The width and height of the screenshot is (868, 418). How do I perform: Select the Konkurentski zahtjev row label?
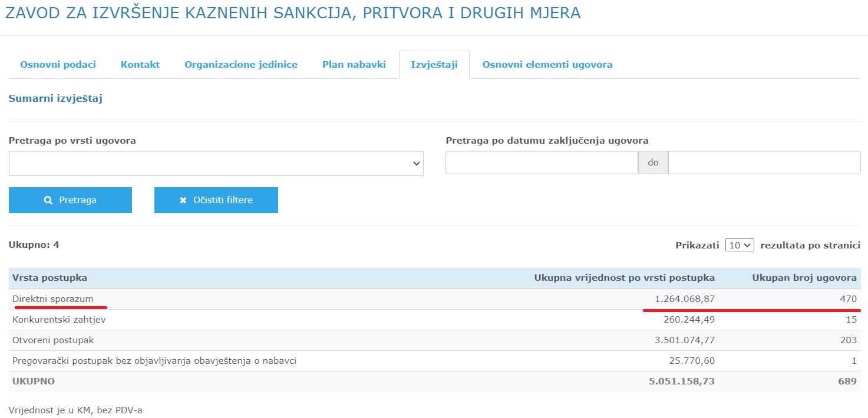[59, 320]
